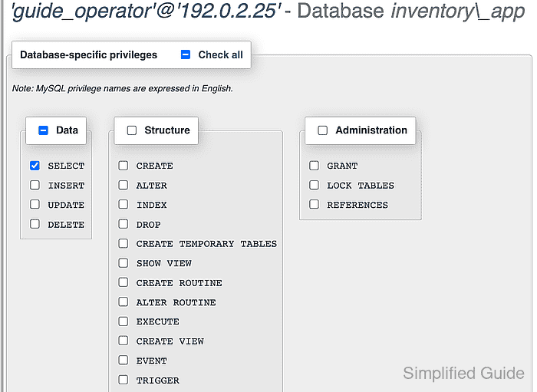Enable the EXECUTE privilege checkbox
This screenshot has width=537, height=392.
point(124,321)
